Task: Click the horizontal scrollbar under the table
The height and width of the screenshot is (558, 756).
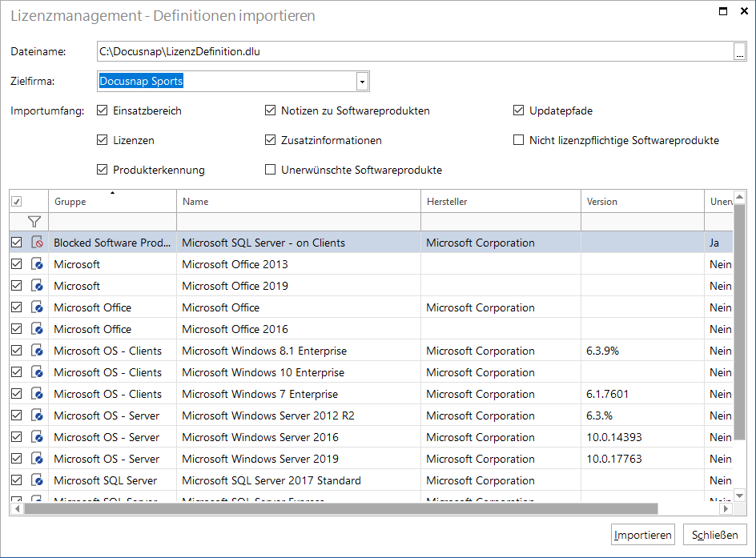Action: point(341,509)
